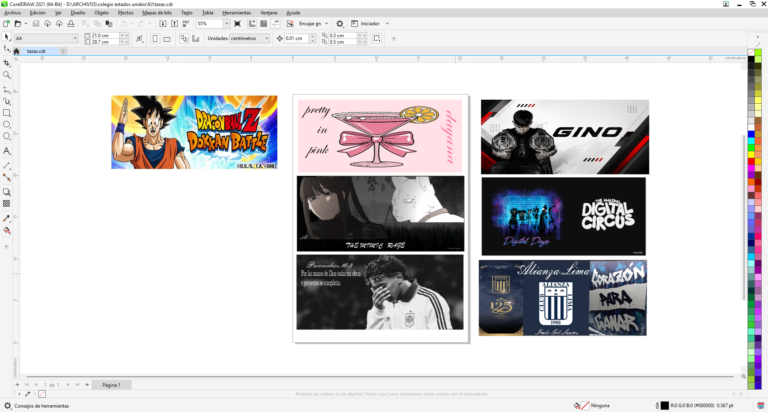The height and width of the screenshot is (412, 768).
Task: Set page orientation to landscape
Action: pyautogui.click(x=167, y=38)
